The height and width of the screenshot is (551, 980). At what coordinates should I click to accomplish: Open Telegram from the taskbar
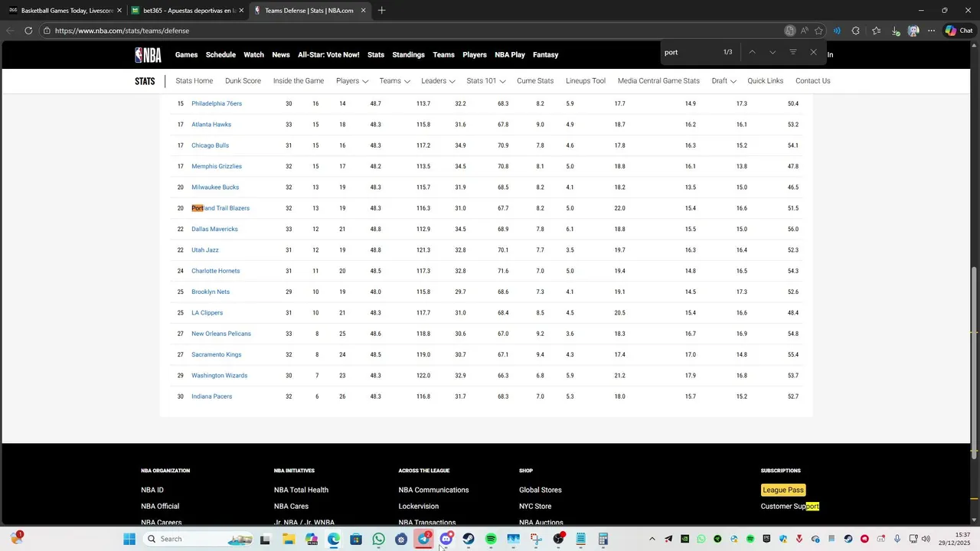pyautogui.click(x=423, y=539)
